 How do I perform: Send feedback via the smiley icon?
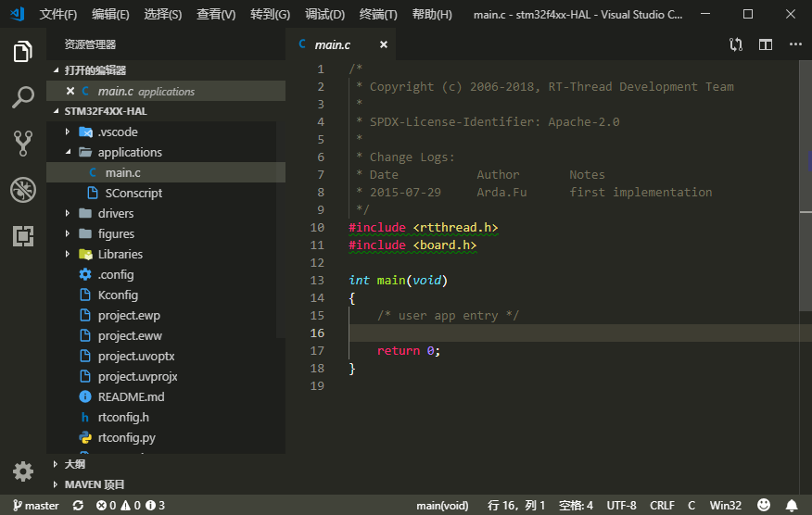[764, 505]
